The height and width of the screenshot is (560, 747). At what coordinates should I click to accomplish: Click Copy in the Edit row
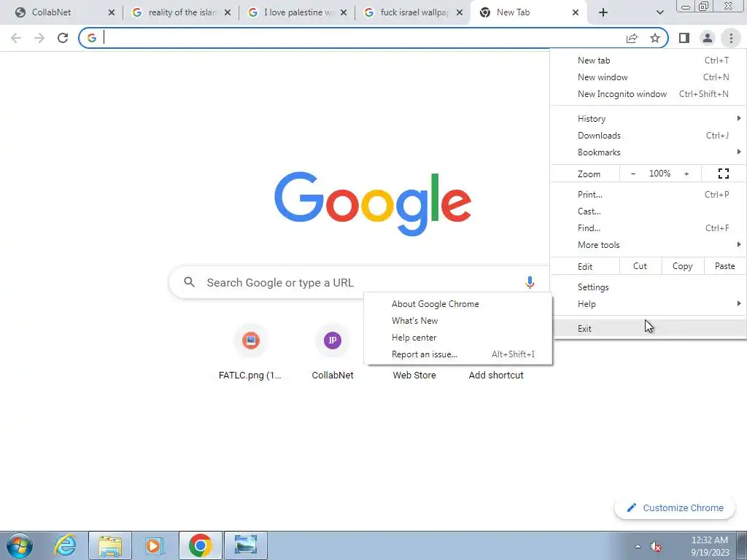[682, 266]
